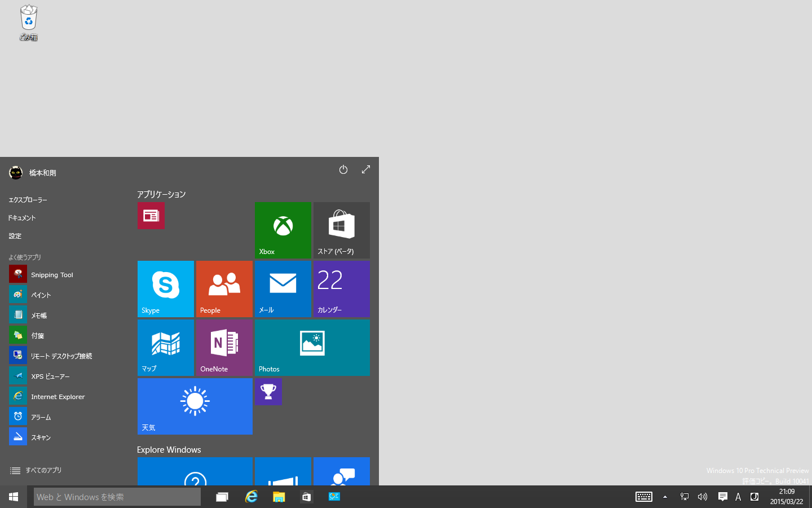
Task: Click the power button in Start menu
Action: click(343, 169)
